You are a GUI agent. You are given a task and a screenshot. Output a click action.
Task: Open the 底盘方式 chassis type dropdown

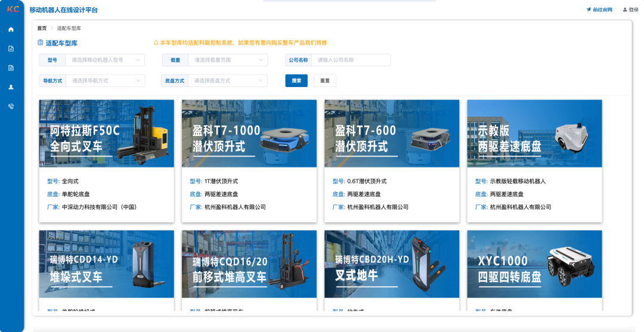(x=227, y=80)
